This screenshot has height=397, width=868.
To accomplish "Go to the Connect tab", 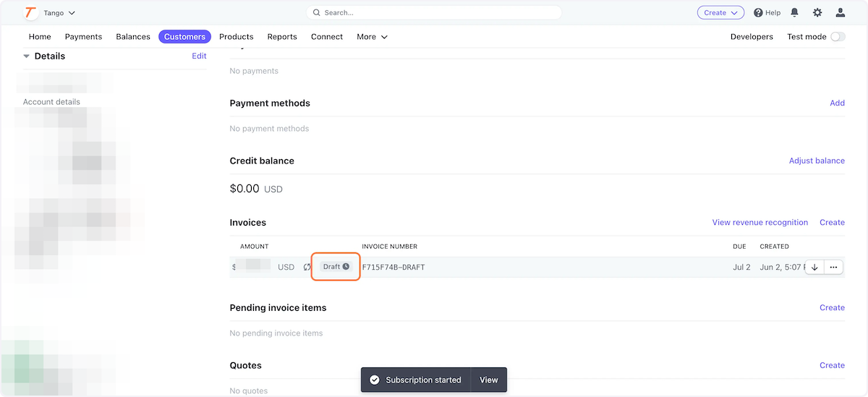I will point(327,36).
